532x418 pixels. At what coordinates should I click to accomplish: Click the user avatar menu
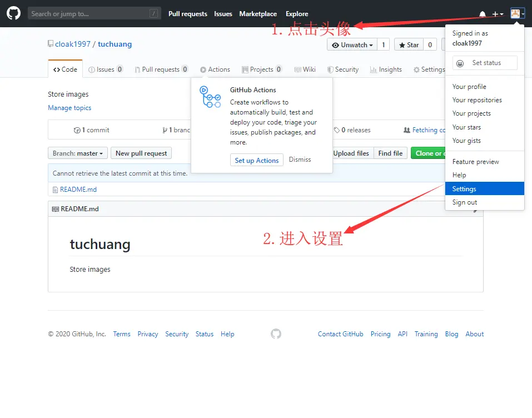point(517,13)
